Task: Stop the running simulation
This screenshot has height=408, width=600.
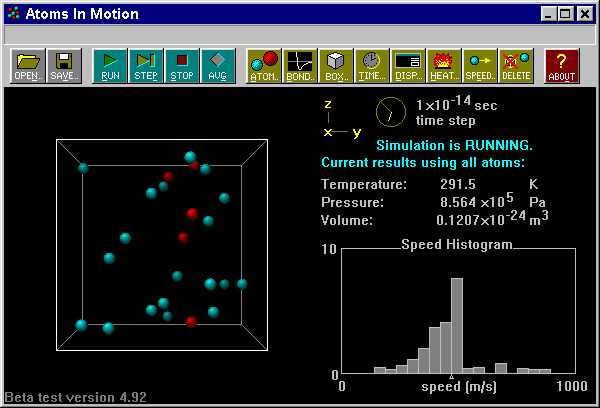Action: pos(182,65)
